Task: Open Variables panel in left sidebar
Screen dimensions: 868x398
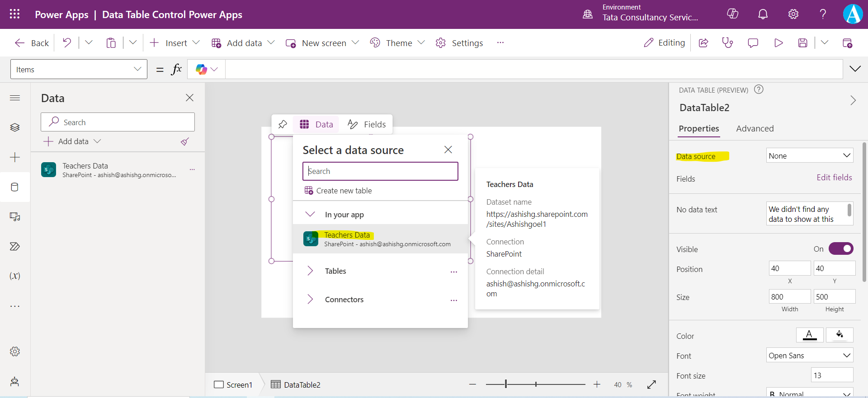Action: point(15,276)
